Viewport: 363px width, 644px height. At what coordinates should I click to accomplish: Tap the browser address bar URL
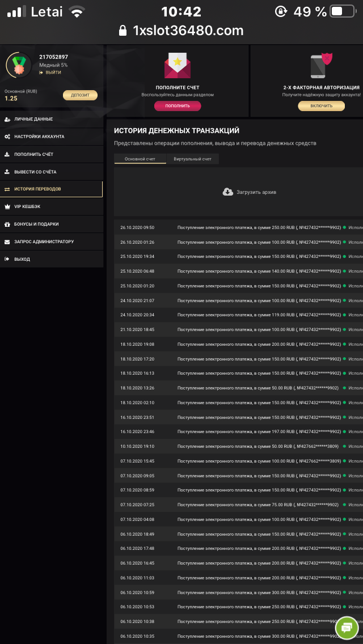pyautogui.click(x=187, y=31)
